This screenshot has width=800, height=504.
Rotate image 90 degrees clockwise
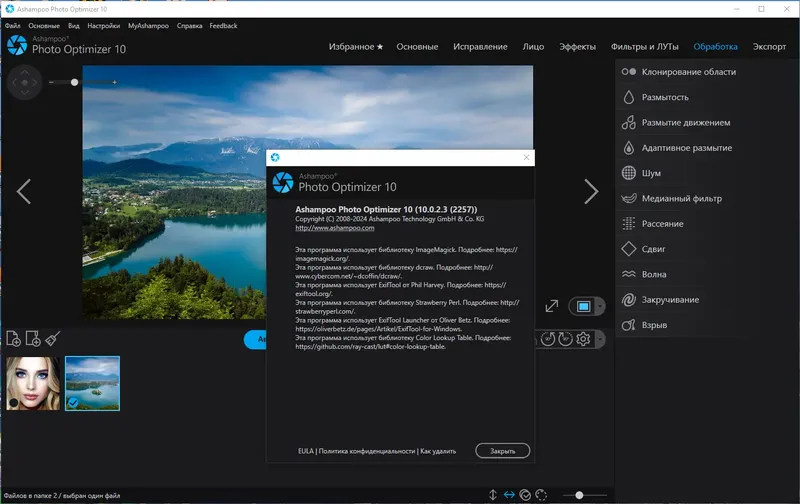point(565,339)
